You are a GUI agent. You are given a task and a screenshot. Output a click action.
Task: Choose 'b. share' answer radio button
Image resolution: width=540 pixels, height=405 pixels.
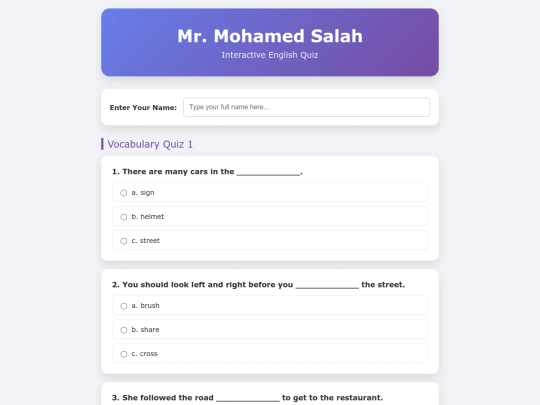pos(124,330)
